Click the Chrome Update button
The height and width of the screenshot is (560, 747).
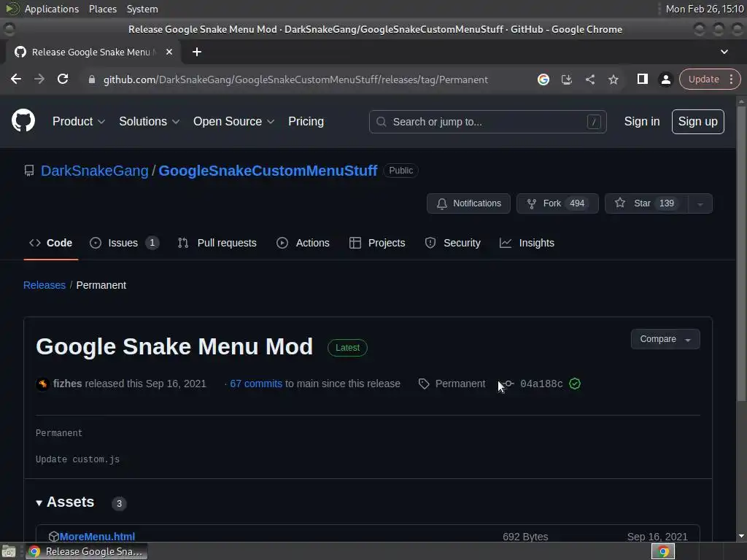click(704, 79)
